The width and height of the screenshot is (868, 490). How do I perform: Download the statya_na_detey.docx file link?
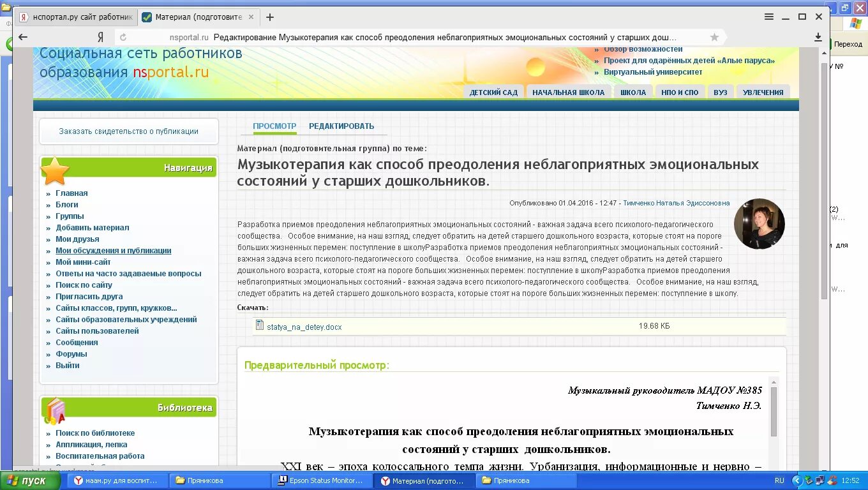click(x=304, y=327)
